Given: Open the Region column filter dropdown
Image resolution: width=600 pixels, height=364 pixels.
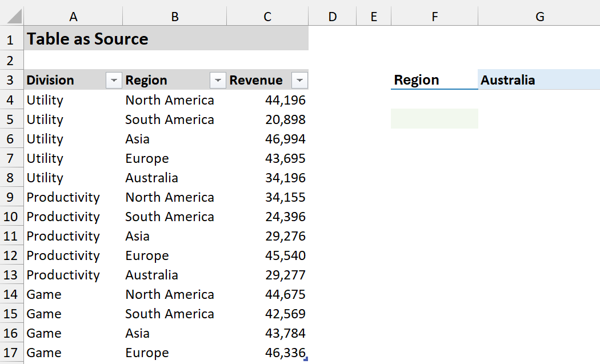Looking at the screenshot, I should point(218,81).
